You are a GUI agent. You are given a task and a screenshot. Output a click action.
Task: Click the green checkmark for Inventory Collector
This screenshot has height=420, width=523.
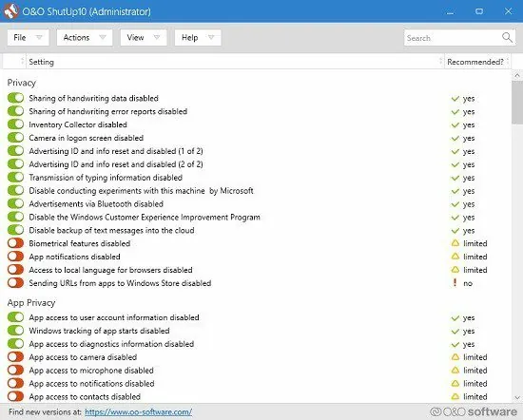click(455, 125)
